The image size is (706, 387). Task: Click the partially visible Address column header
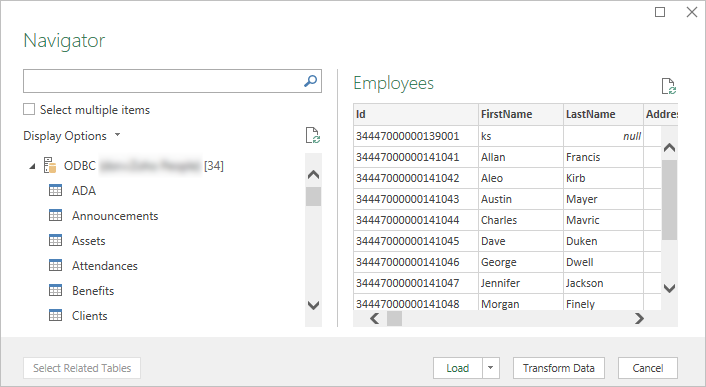coord(661,114)
